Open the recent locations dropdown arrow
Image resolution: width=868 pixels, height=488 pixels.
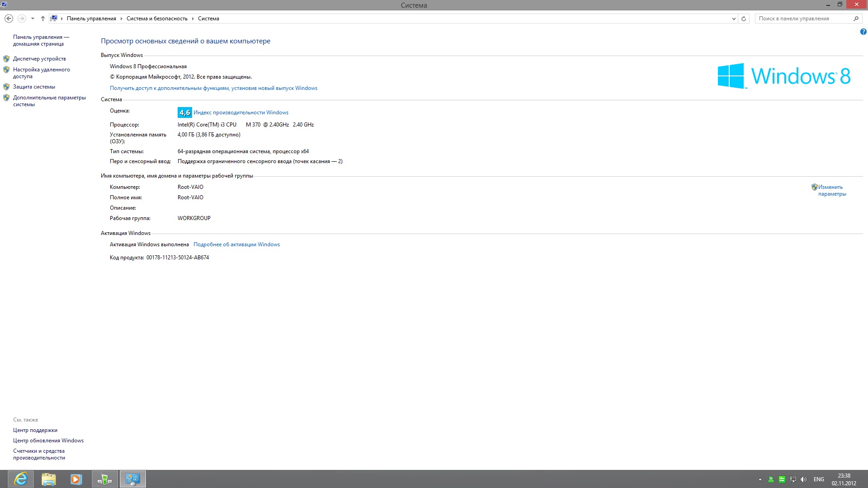[33, 19]
